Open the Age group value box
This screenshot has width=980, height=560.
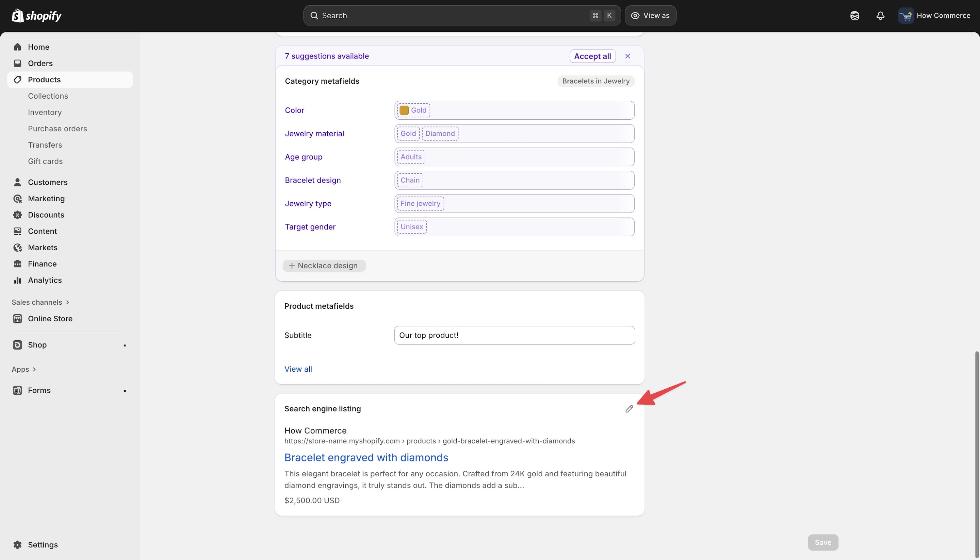pyautogui.click(x=514, y=157)
